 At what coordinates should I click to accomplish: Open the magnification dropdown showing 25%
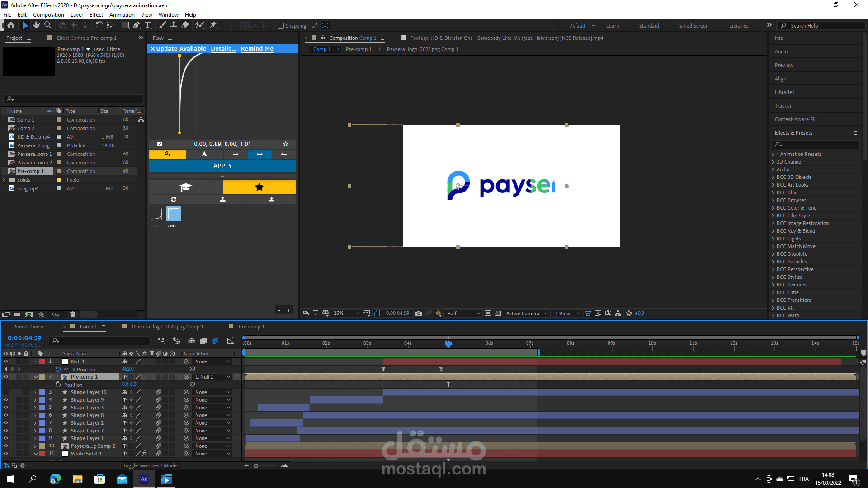346,313
